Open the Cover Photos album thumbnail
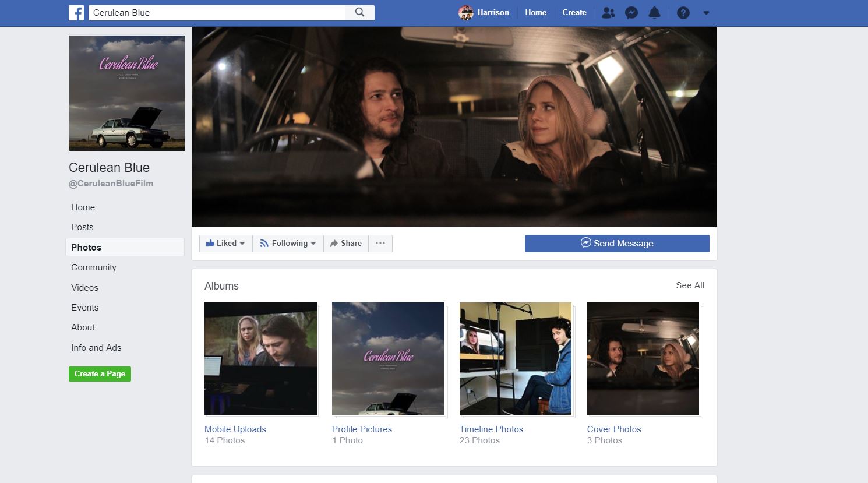Viewport: 868px width, 483px height. tap(643, 359)
